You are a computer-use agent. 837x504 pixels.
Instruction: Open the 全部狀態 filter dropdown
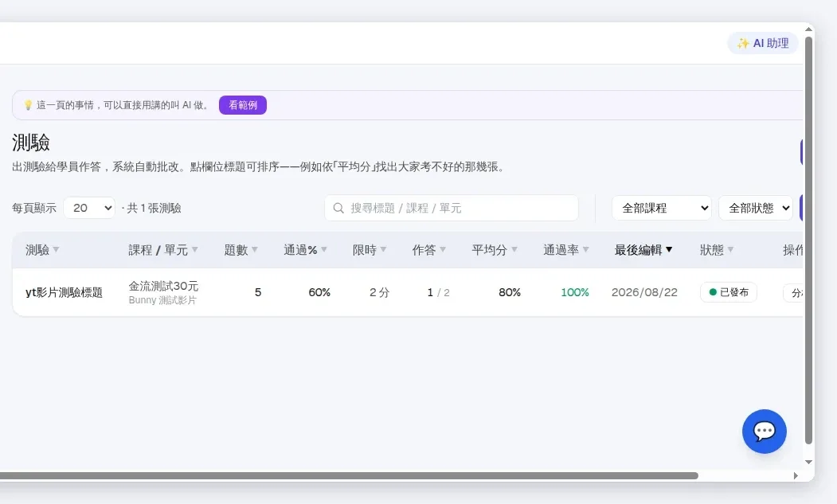756,209
